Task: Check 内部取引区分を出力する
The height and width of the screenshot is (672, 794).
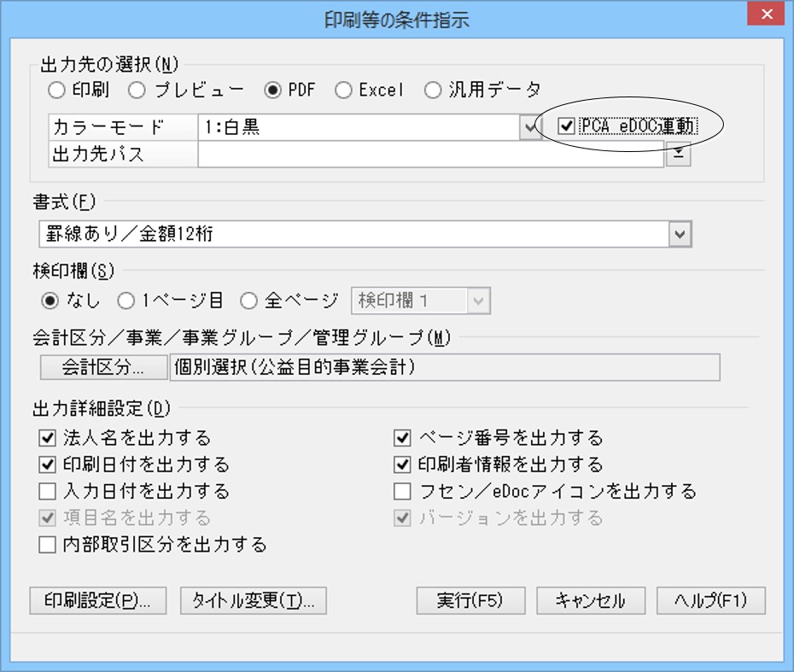Action: pyautogui.click(x=47, y=545)
